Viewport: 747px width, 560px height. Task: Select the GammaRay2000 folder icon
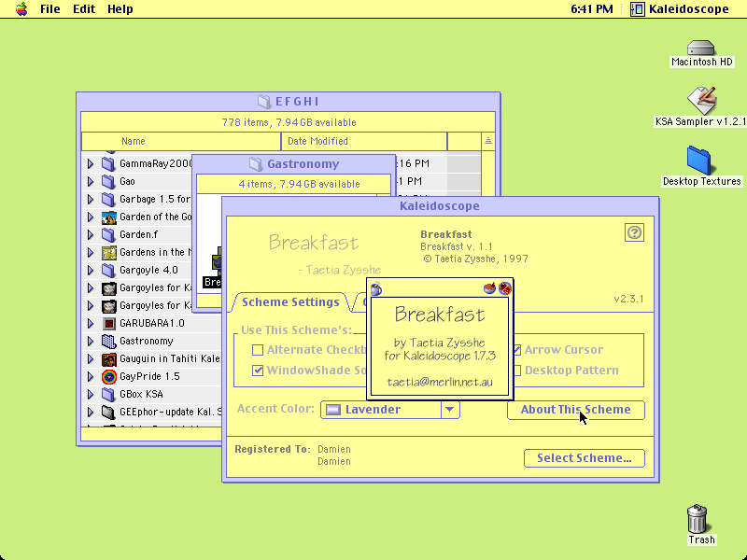(x=108, y=164)
